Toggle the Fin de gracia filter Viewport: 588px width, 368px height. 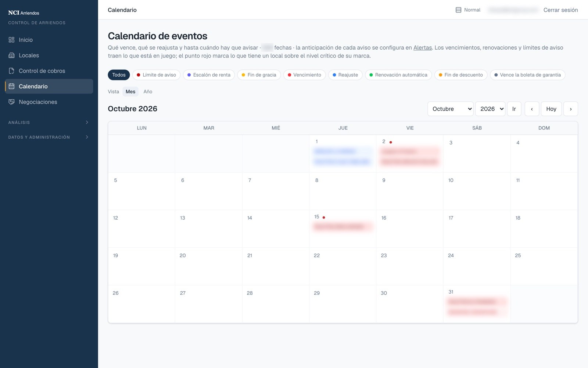click(259, 75)
